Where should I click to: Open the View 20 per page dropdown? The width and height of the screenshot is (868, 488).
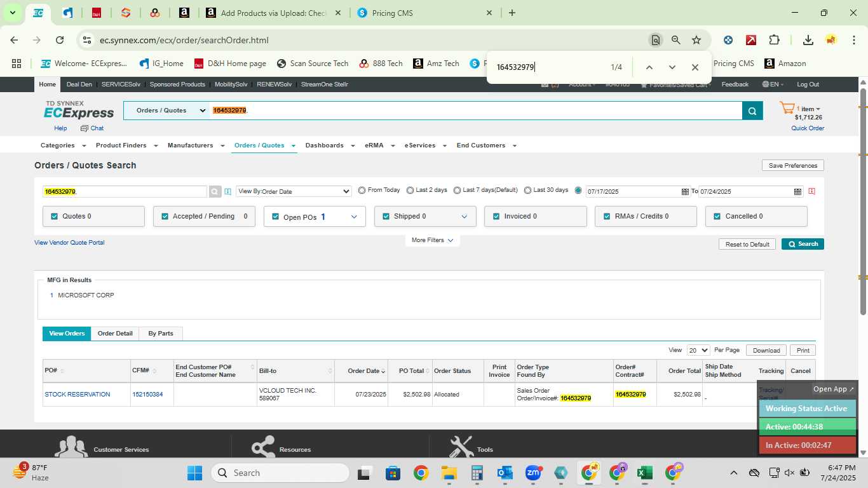coord(698,350)
